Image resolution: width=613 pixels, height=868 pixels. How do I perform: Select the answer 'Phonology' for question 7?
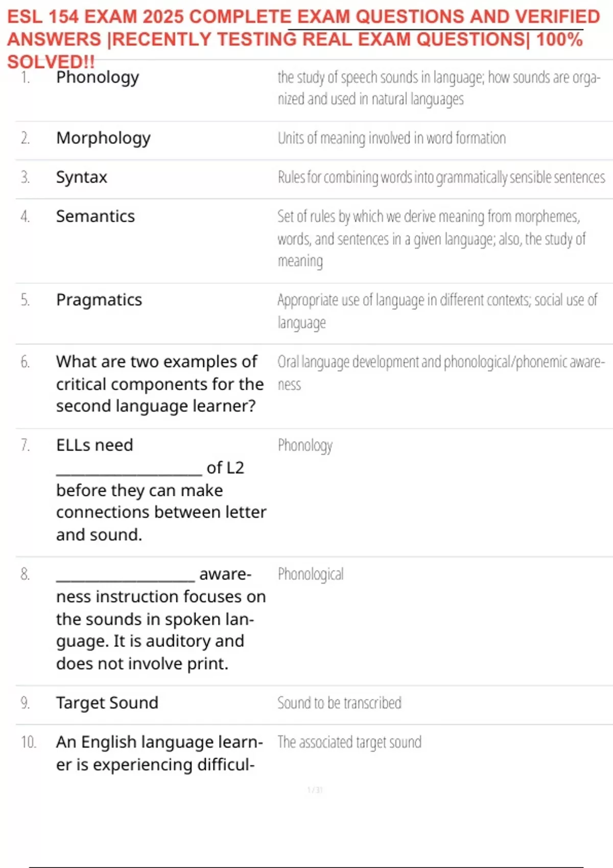[305, 446]
